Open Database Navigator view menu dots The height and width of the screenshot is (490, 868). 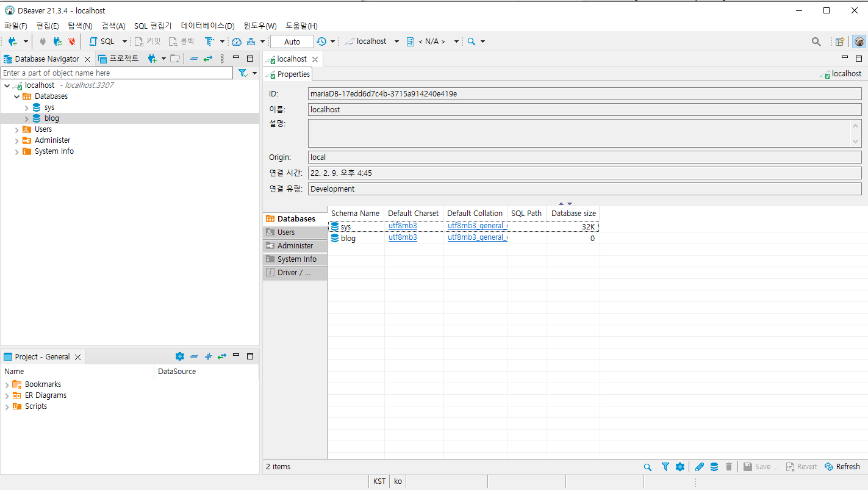click(222, 59)
